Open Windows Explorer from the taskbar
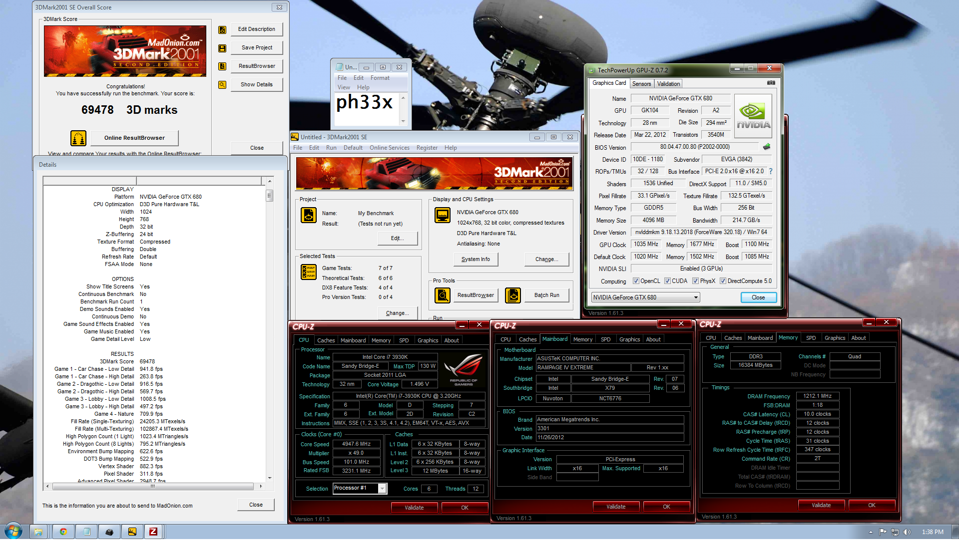This screenshot has width=959, height=560. pyautogui.click(x=38, y=532)
